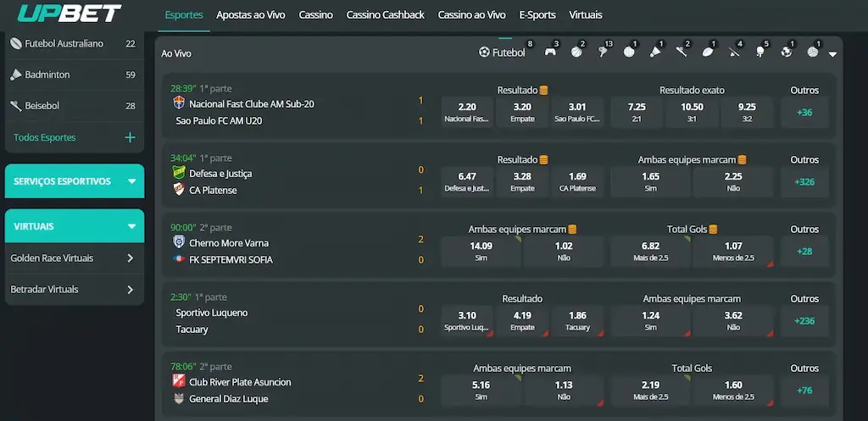Click the Defesa e Justiça team crest
The width and height of the screenshot is (868, 421).
(178, 173)
